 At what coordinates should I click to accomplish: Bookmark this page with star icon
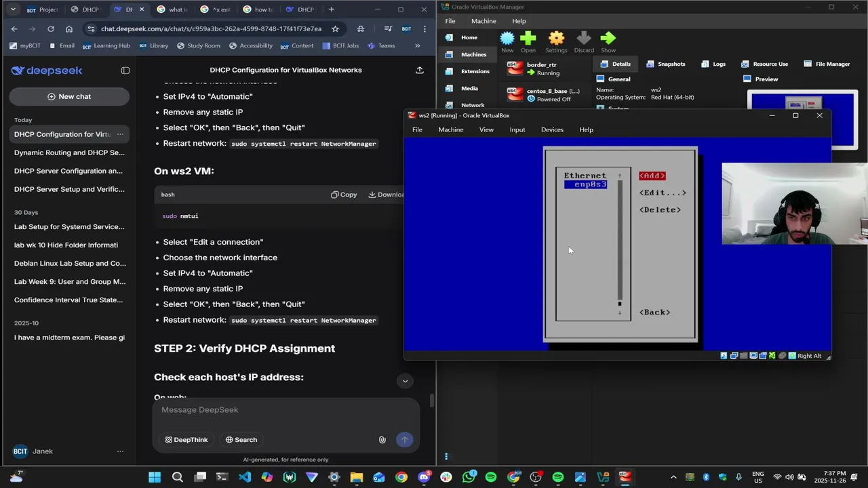coord(335,29)
